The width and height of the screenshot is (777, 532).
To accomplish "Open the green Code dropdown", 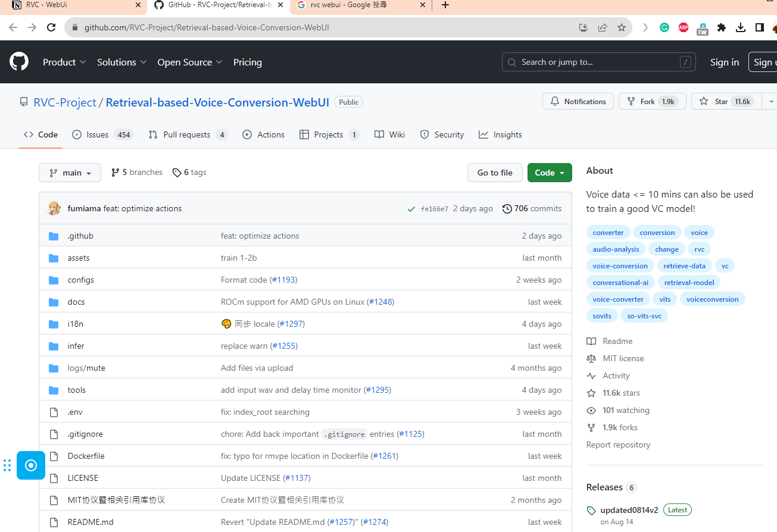I will 550,173.
